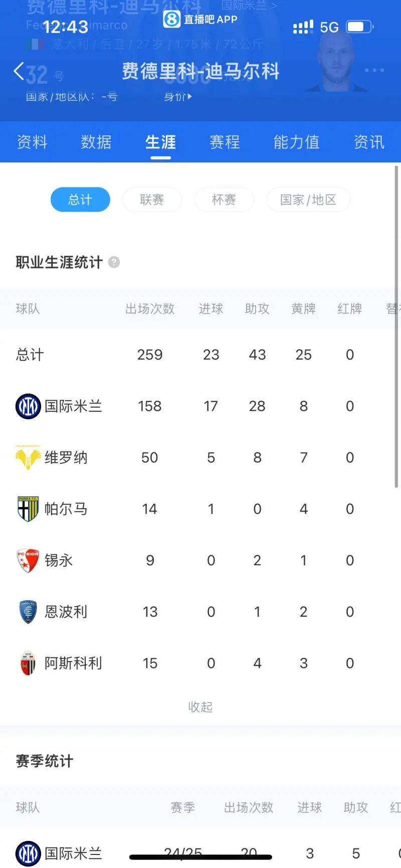Tap the Verona club crest
Image resolution: width=401 pixels, height=868 pixels.
28,457
